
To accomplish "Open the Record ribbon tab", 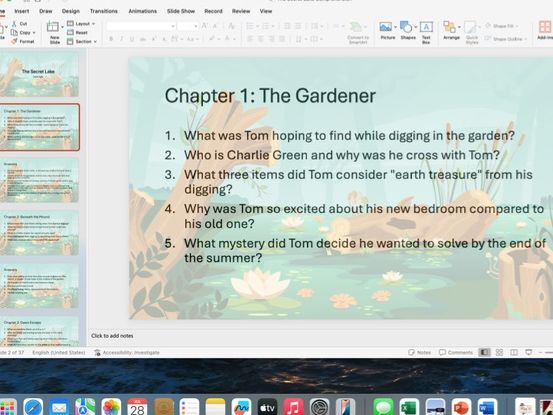I will (x=213, y=11).
